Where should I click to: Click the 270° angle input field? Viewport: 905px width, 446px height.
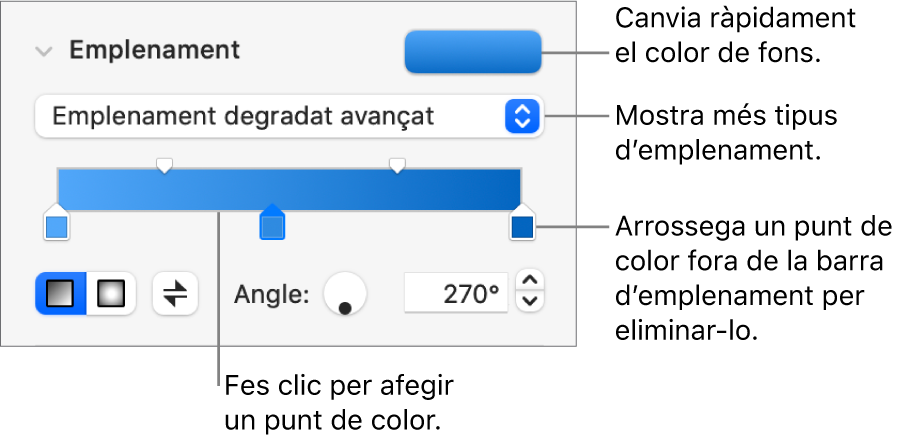click(x=455, y=294)
